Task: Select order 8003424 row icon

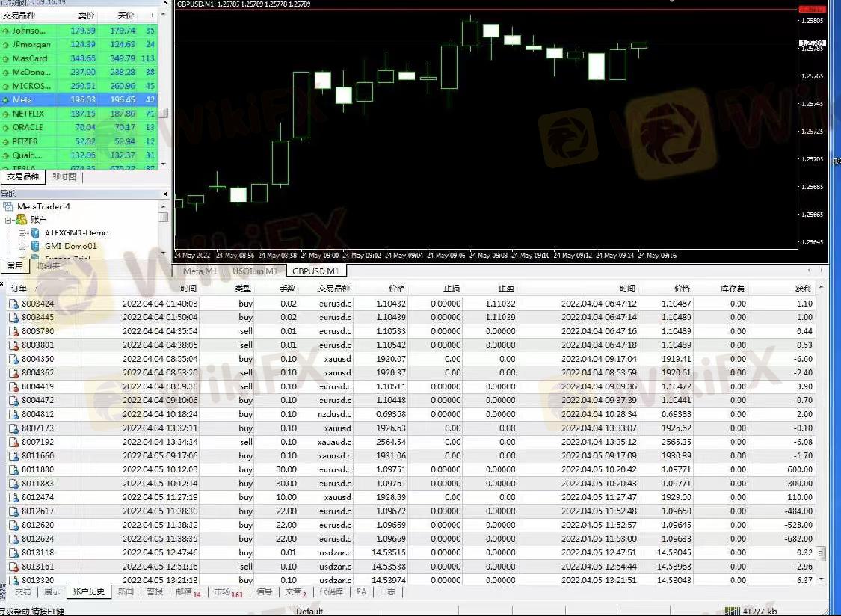Action: [x=14, y=304]
